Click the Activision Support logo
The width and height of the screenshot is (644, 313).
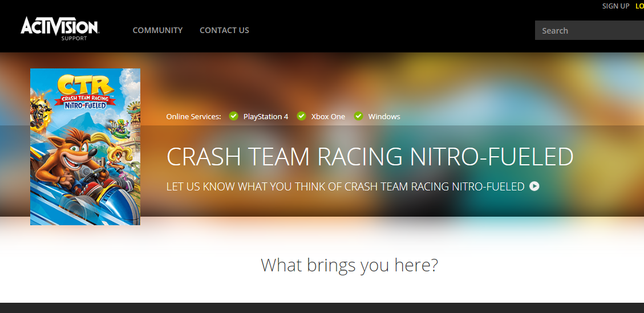coord(59,29)
